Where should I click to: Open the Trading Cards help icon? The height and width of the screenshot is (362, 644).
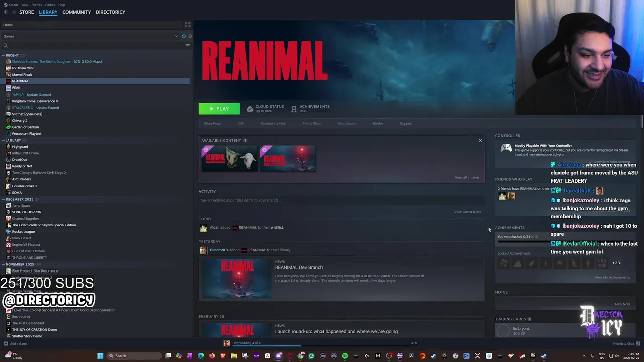tap(529, 319)
